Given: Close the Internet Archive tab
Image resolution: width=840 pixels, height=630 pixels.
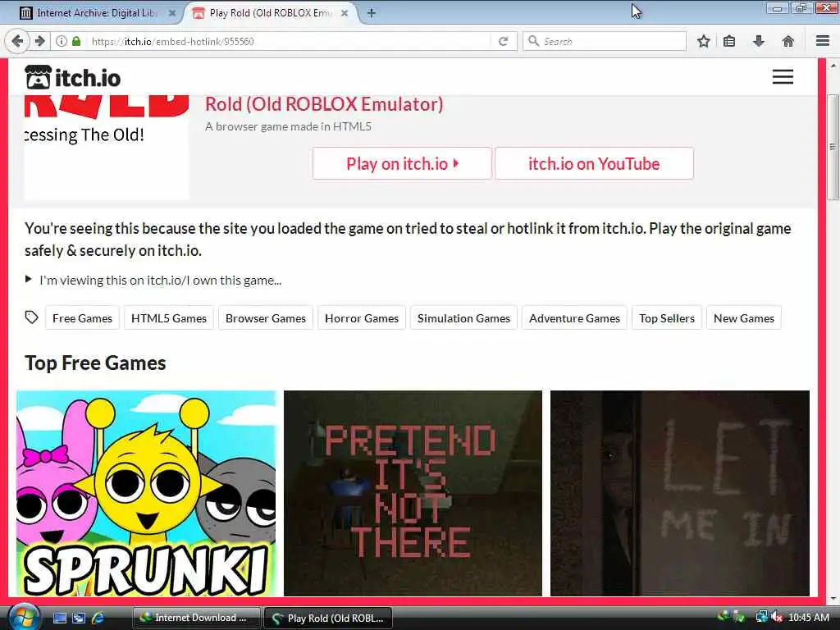Looking at the screenshot, I should click(x=172, y=13).
